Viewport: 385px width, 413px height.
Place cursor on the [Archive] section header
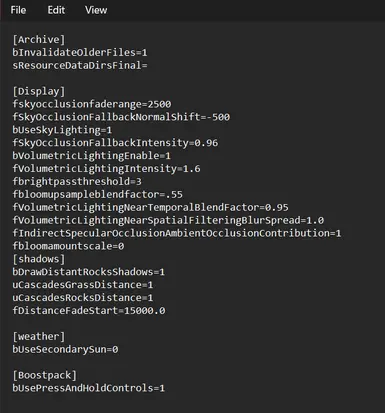coord(39,40)
